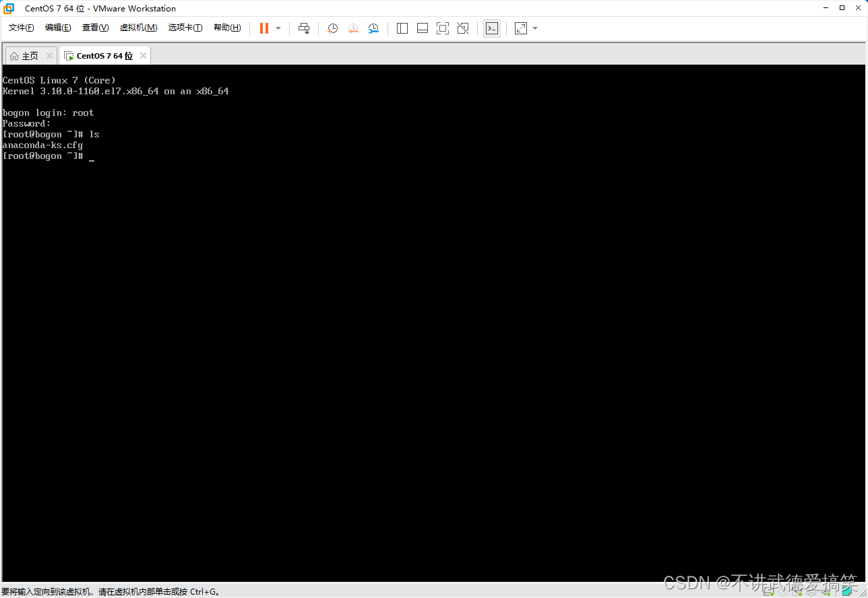This screenshot has height=598, width=868.
Task: Close the 主页 tab
Action: [49, 56]
